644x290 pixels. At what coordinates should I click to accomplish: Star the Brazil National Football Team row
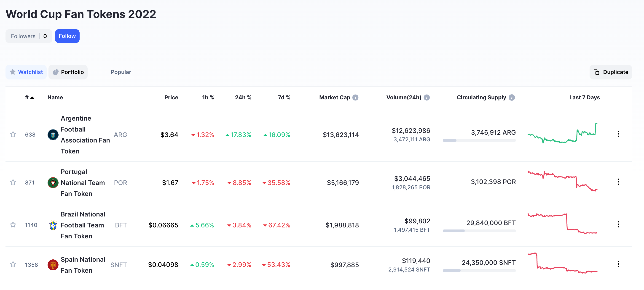pos(13,225)
